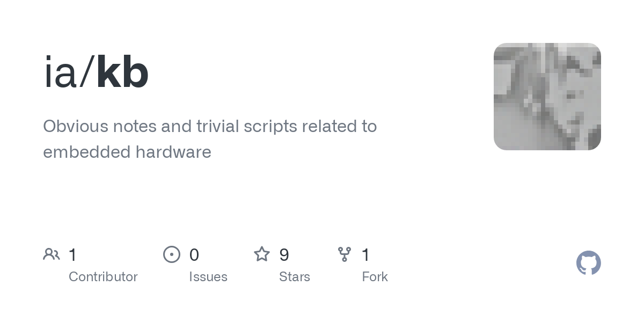Viewport: 644px width, 322px height.
Task: Click the fork count number next to fork icon
Action: [x=365, y=255]
